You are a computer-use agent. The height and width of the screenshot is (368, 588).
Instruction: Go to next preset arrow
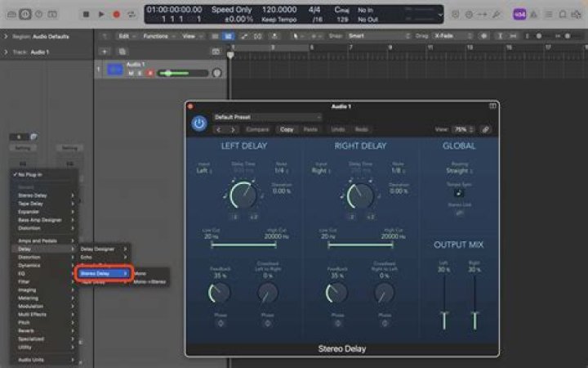click(233, 129)
